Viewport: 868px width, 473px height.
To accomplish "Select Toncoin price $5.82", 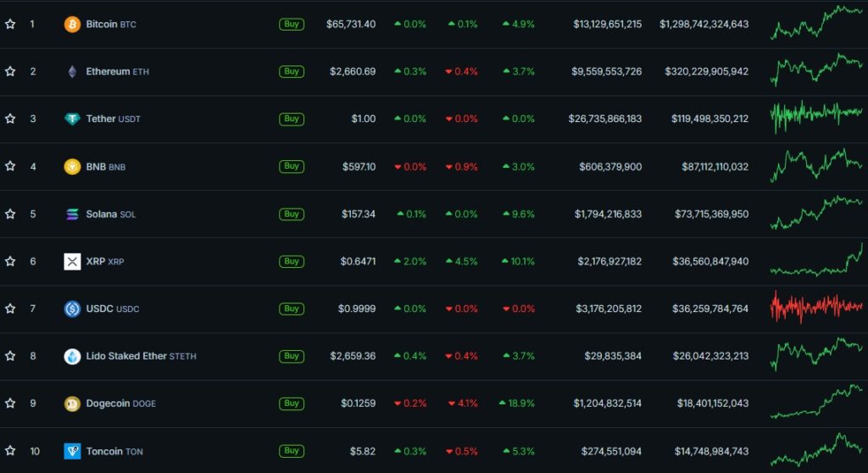I will coord(363,452).
